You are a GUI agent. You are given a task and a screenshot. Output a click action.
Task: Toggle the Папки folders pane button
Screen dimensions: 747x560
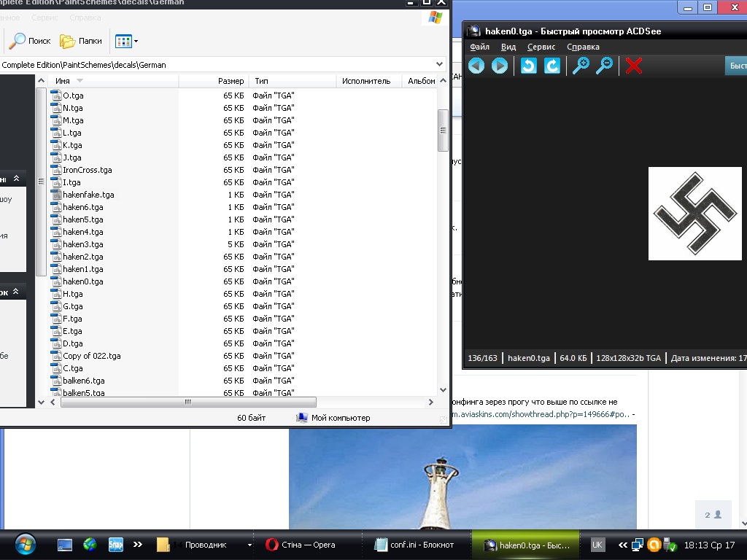pyautogui.click(x=81, y=41)
